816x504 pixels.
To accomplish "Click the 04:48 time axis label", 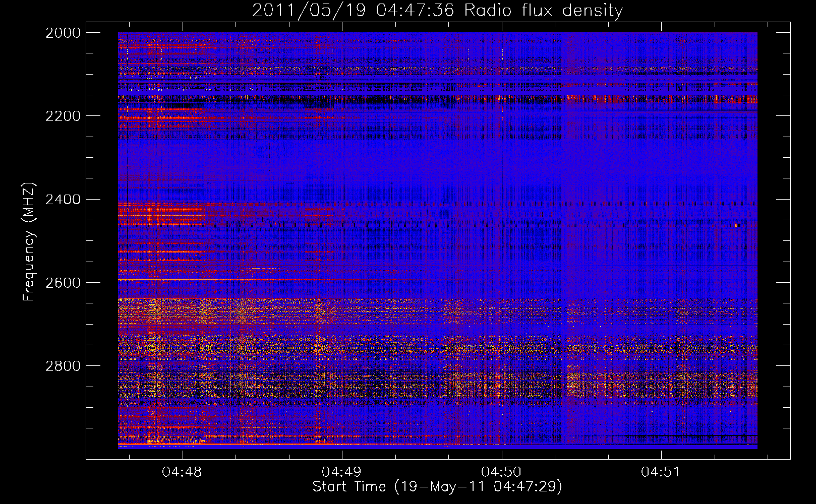I will tap(182, 472).
